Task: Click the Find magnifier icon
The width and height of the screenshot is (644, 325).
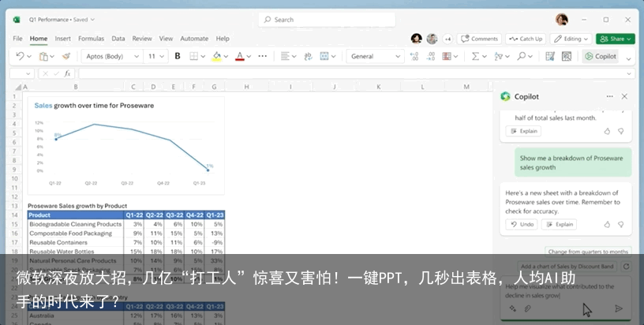Action: coord(522,56)
